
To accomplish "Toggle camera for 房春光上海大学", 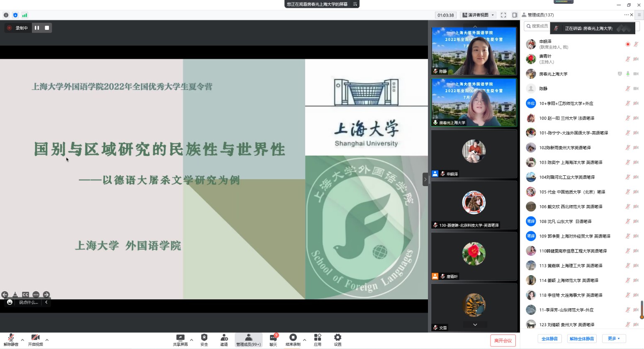I will [636, 74].
